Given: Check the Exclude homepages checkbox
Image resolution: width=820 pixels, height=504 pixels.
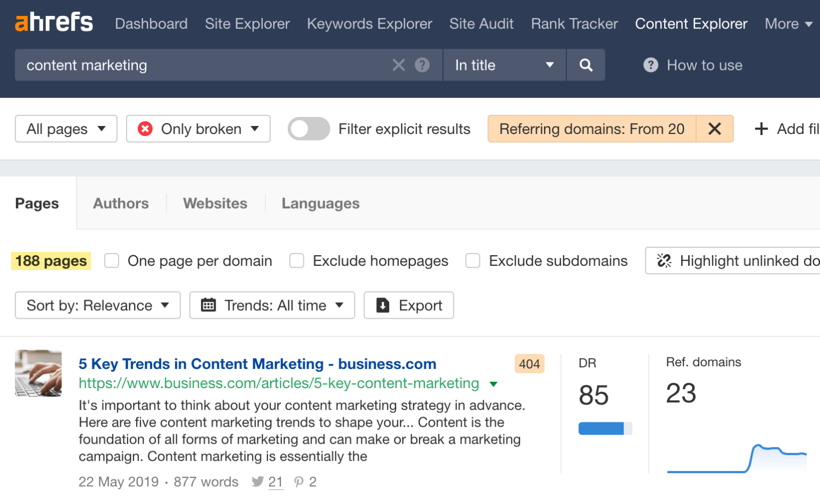Looking at the screenshot, I should click(x=297, y=261).
